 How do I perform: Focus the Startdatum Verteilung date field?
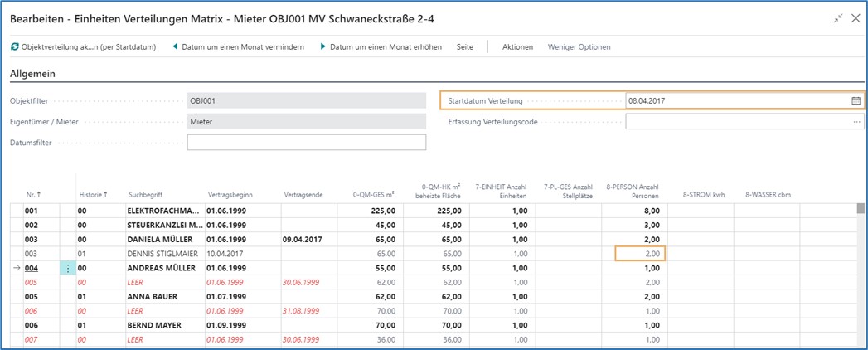coord(738,101)
